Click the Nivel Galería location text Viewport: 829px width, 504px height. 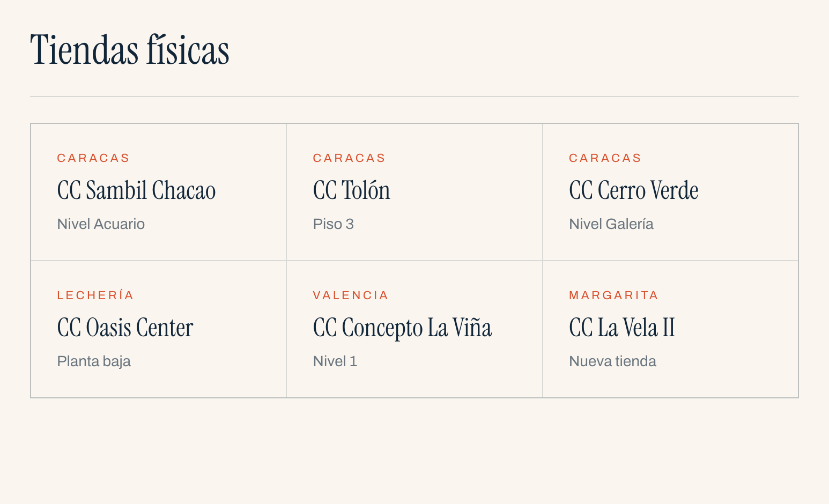(x=611, y=224)
